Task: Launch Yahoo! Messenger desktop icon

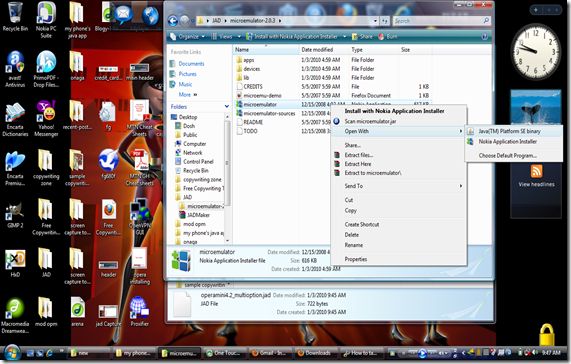Action: point(46,118)
